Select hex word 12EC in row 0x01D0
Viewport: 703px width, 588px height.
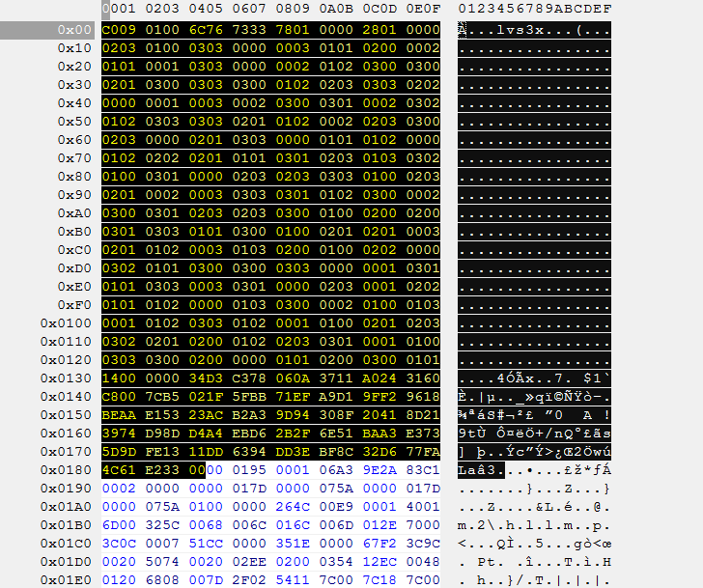(380, 562)
